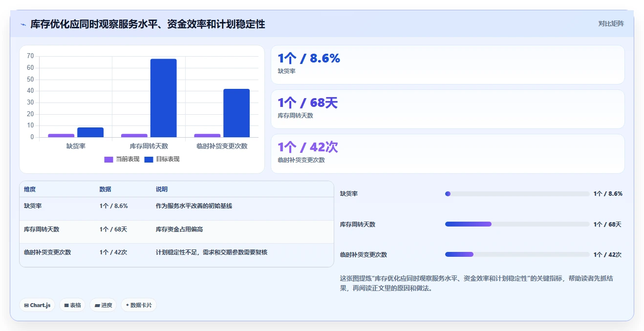Image resolution: width=644 pixels, height=331 pixels.
Task: Select table cell 1个 / 42次
Action: pyautogui.click(x=113, y=252)
